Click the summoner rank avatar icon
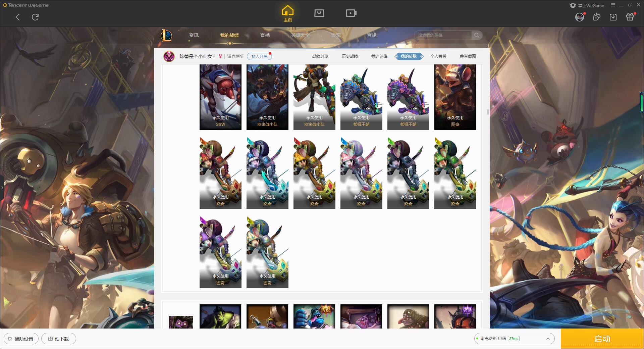The width and height of the screenshot is (644, 349). pyautogui.click(x=169, y=56)
